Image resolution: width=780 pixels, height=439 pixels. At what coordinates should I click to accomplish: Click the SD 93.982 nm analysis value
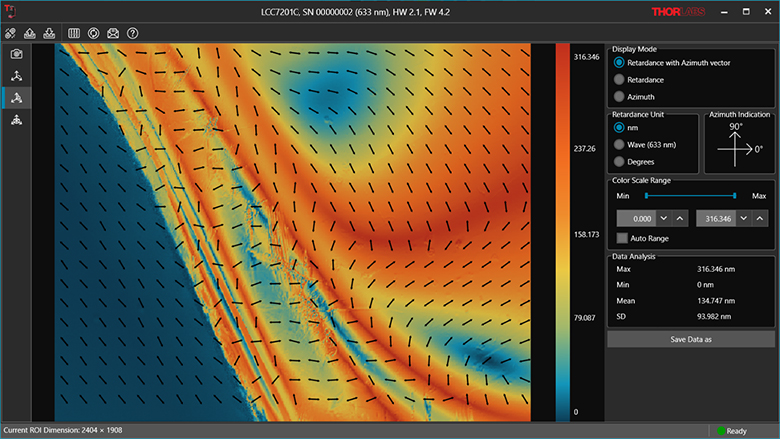pyautogui.click(x=714, y=316)
